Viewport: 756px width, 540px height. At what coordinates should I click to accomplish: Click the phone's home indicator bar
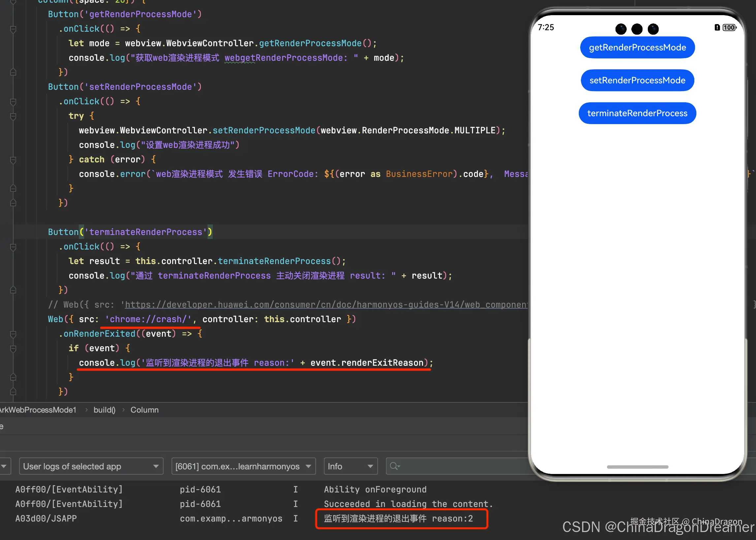637,467
